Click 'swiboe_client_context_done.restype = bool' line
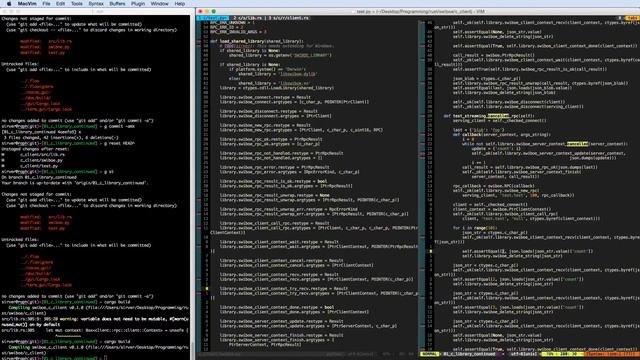The height and width of the screenshot is (360, 640). 277,307
